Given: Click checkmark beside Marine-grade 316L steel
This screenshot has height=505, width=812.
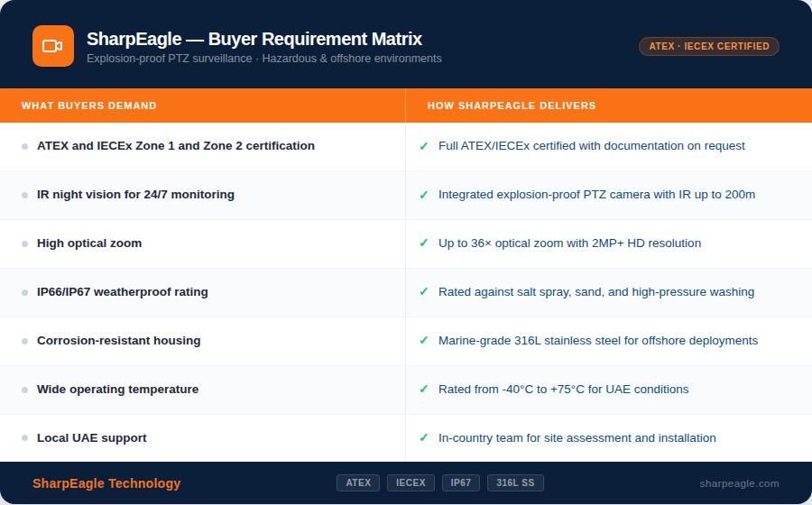Looking at the screenshot, I should 424,340.
